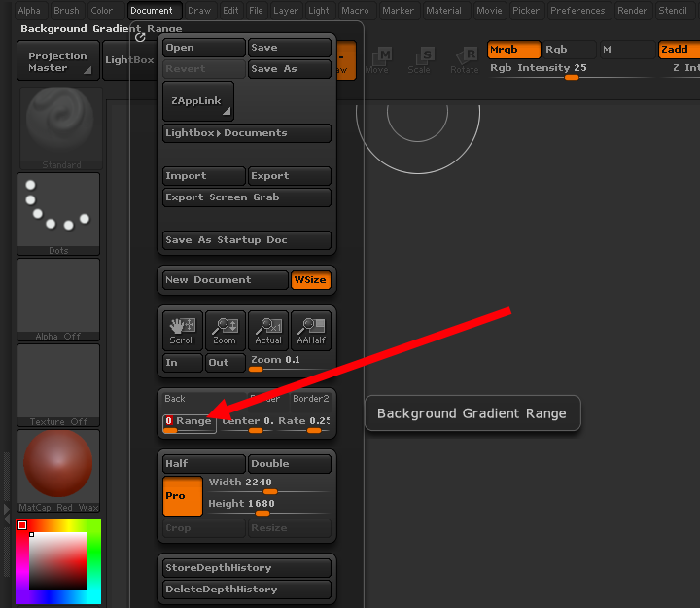Click Save As Startup Doc
This screenshot has width=700, height=608.
(247, 240)
